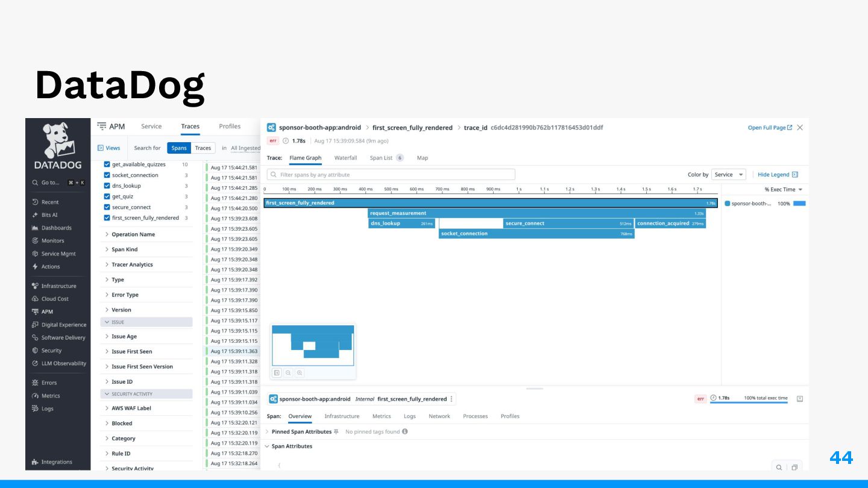
Task: Click copy icon in span attributes
Action: 794,468
